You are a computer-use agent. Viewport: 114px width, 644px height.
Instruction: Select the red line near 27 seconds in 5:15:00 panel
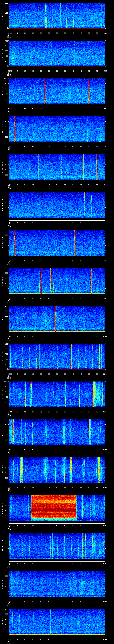(53, 546)
